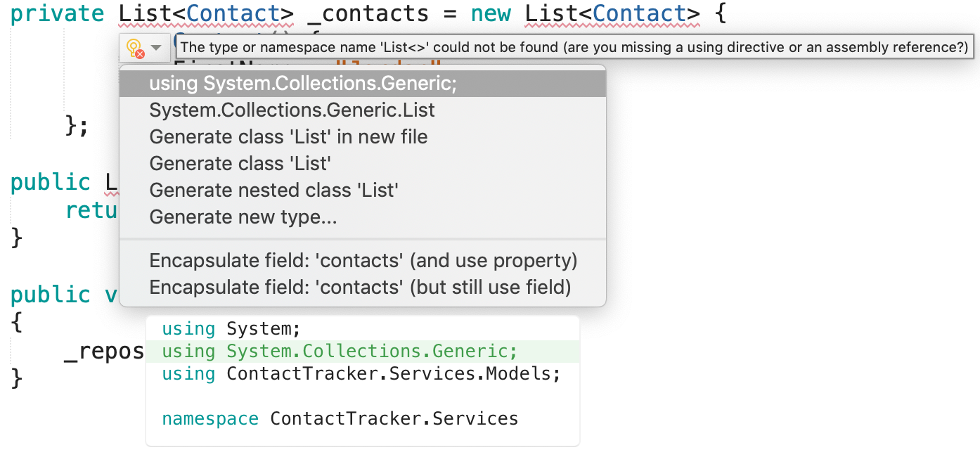Click the 'using ContactTracker.Services.Models;' preview line
The width and height of the screenshot is (980, 457).
[x=360, y=373]
